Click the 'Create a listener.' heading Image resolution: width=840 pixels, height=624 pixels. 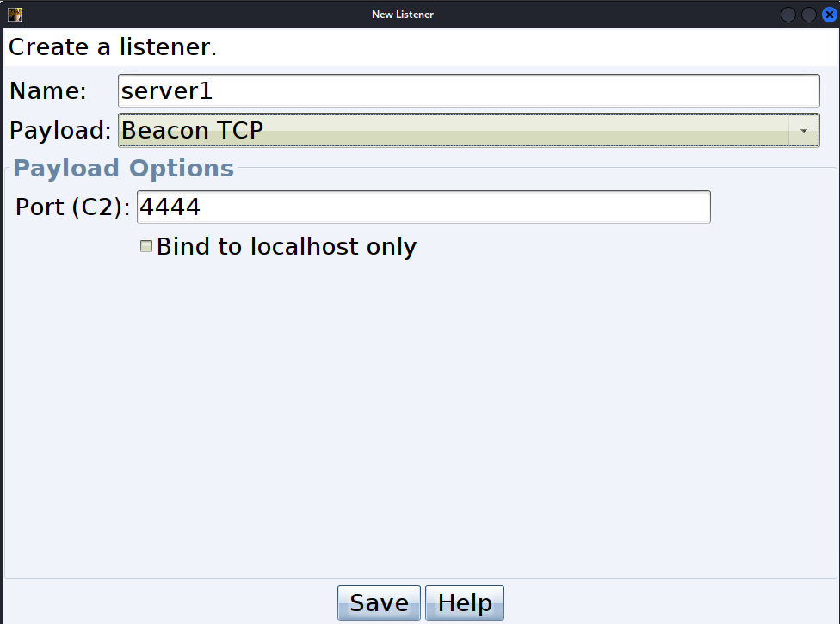click(x=113, y=47)
